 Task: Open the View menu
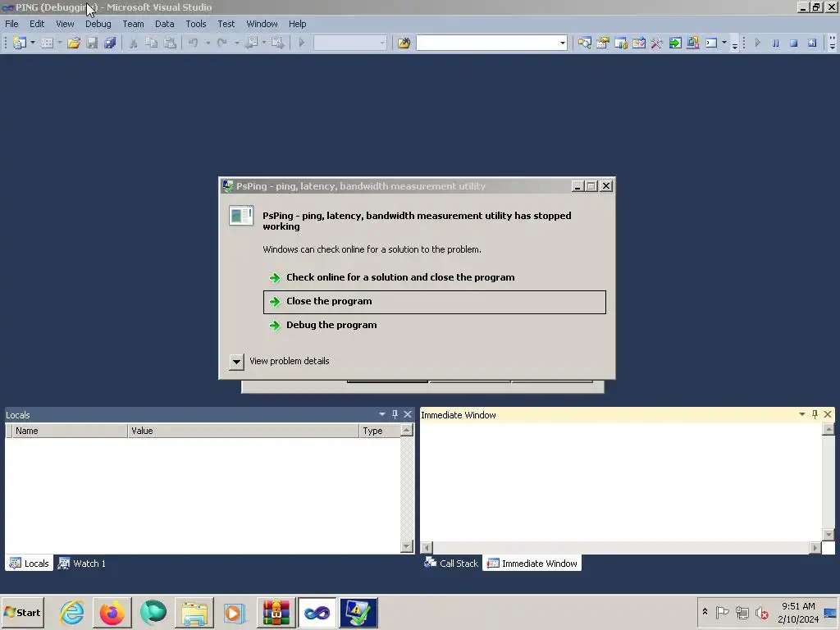(x=65, y=24)
